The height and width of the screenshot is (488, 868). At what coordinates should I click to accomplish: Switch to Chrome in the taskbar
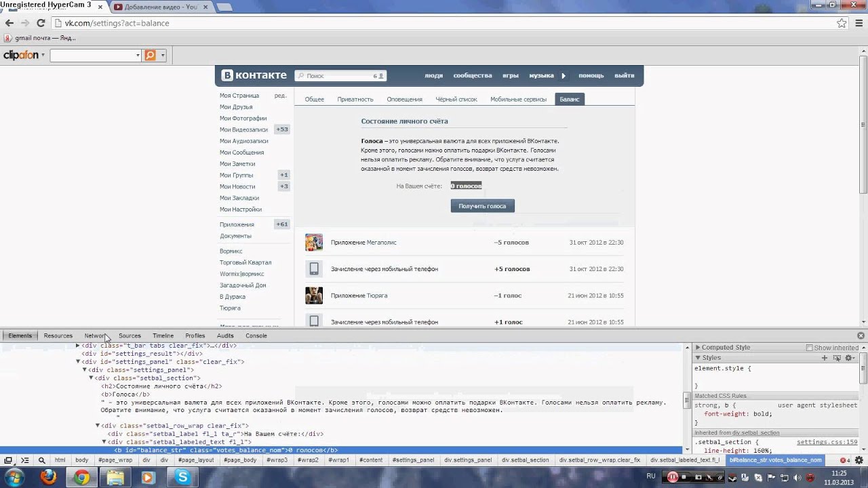coord(81,478)
